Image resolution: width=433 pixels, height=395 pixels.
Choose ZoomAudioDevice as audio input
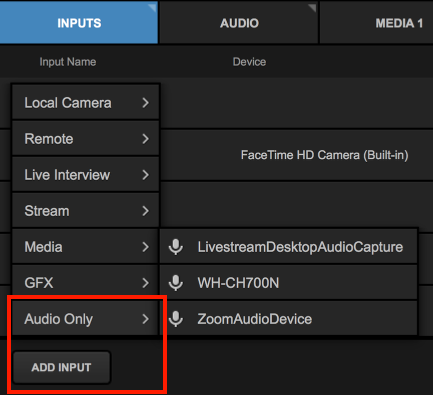288,319
